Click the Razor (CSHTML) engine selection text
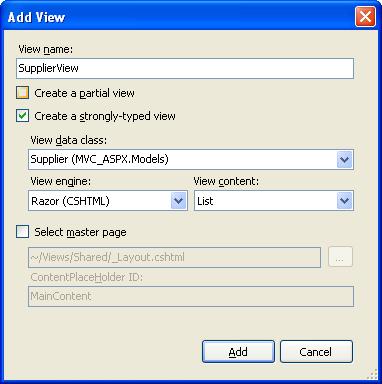The image size is (382, 384). [70, 201]
